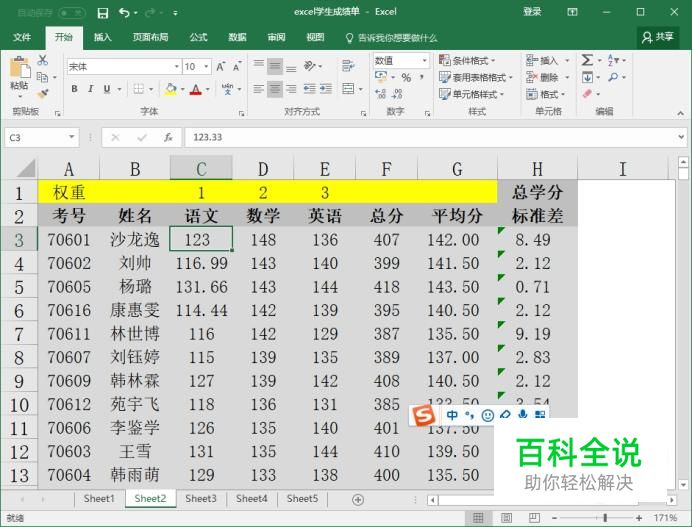Click increase indent icon

click(x=326, y=89)
